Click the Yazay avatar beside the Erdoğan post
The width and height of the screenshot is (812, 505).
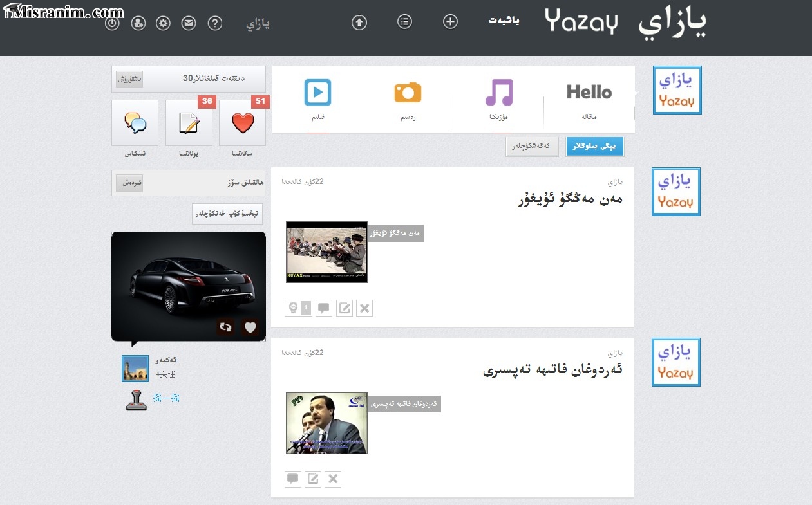(x=676, y=362)
